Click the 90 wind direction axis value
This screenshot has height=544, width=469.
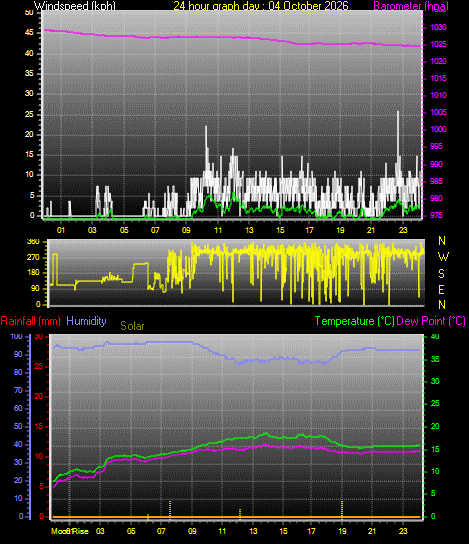(36, 289)
